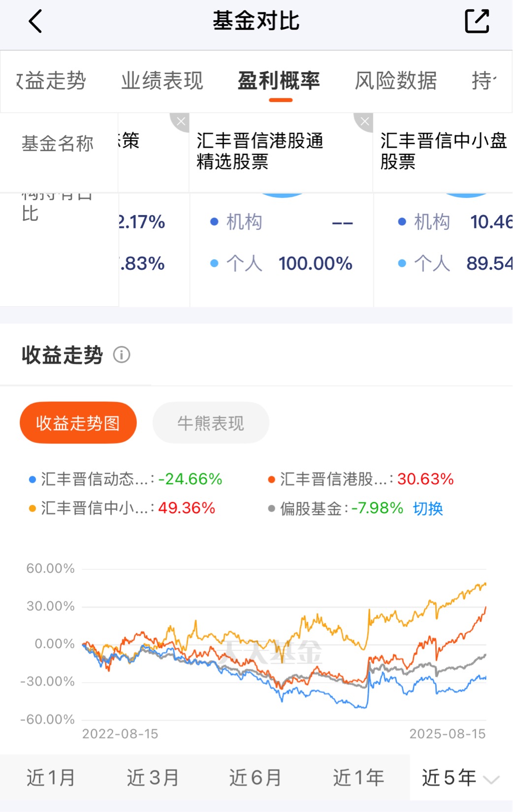Switch to 牛熊表现 view
The width and height of the screenshot is (513, 812).
click(211, 423)
